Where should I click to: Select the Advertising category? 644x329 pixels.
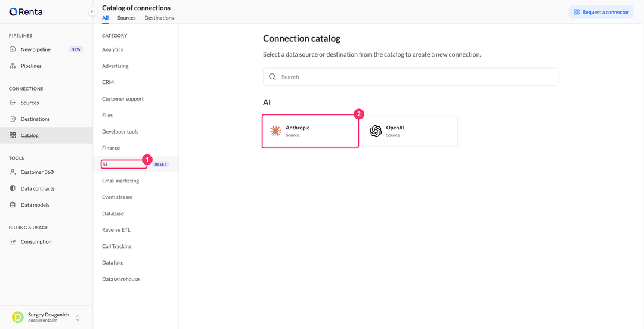click(115, 66)
